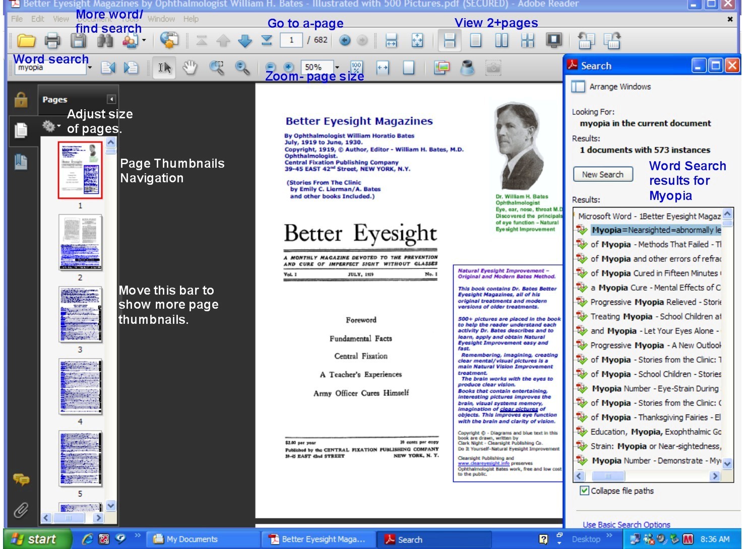This screenshot has height=549, width=756.
Task: Open the File menu
Action: coord(17,19)
